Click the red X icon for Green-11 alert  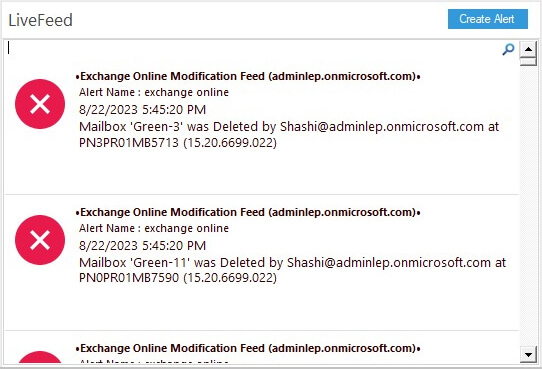tap(40, 240)
